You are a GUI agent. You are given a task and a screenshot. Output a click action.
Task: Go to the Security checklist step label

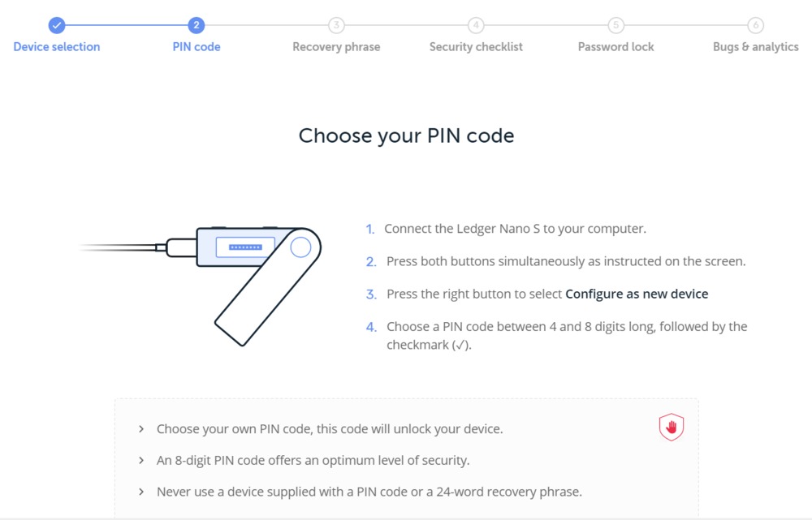tap(476, 46)
